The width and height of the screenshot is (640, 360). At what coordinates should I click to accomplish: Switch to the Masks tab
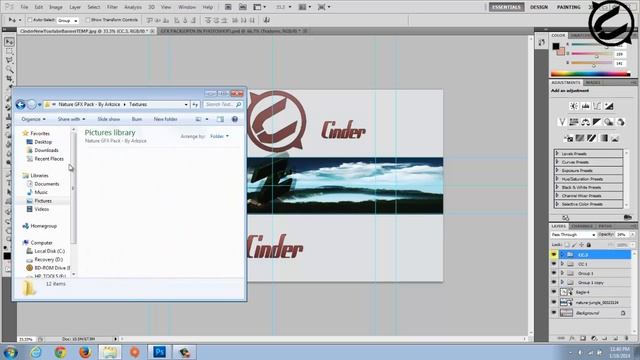593,83
